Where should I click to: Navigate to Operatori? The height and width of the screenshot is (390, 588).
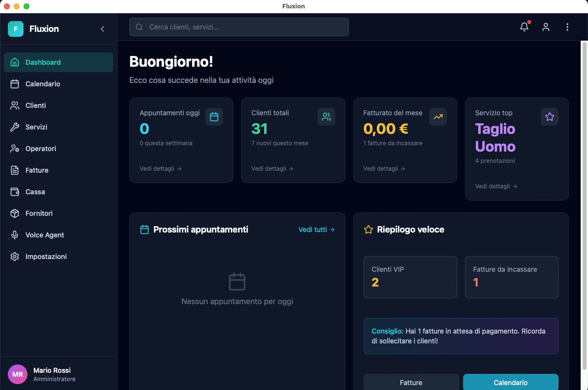click(x=42, y=149)
